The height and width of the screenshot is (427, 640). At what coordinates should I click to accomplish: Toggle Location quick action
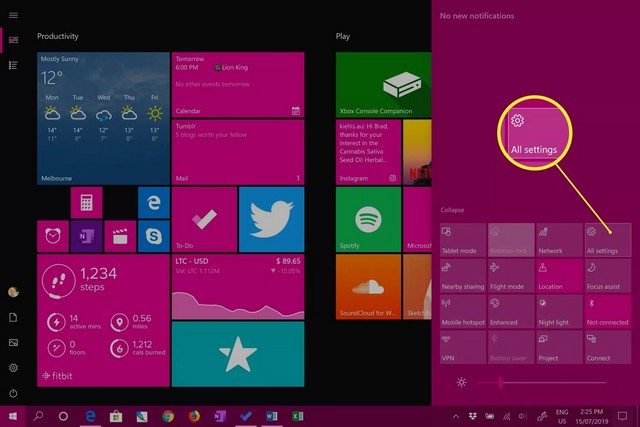pyautogui.click(x=559, y=276)
